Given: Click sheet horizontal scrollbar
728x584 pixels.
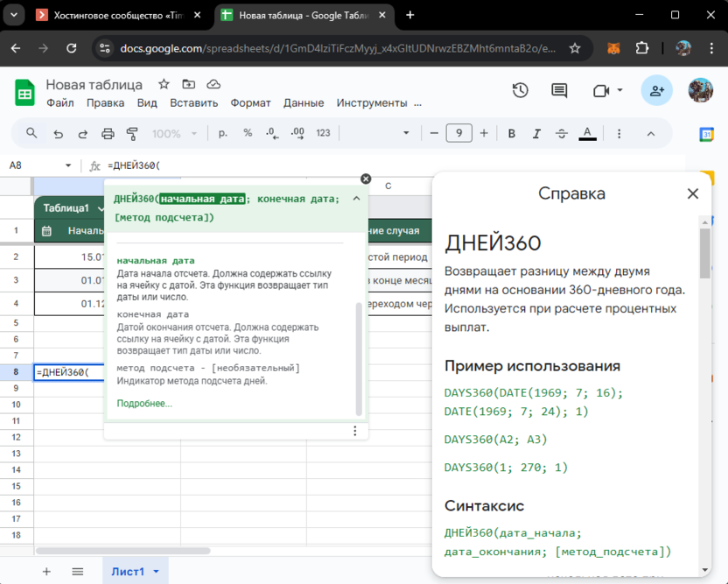Looking at the screenshot, I should tap(123, 551).
